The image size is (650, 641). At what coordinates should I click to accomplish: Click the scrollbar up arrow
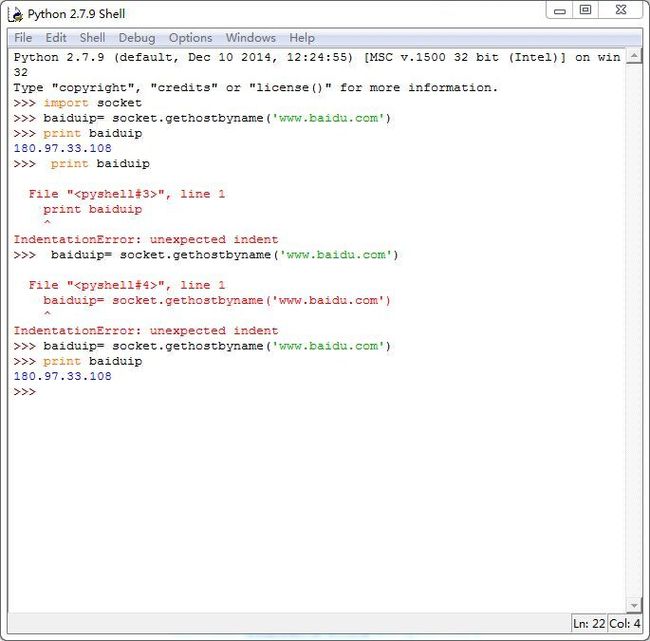point(633,56)
